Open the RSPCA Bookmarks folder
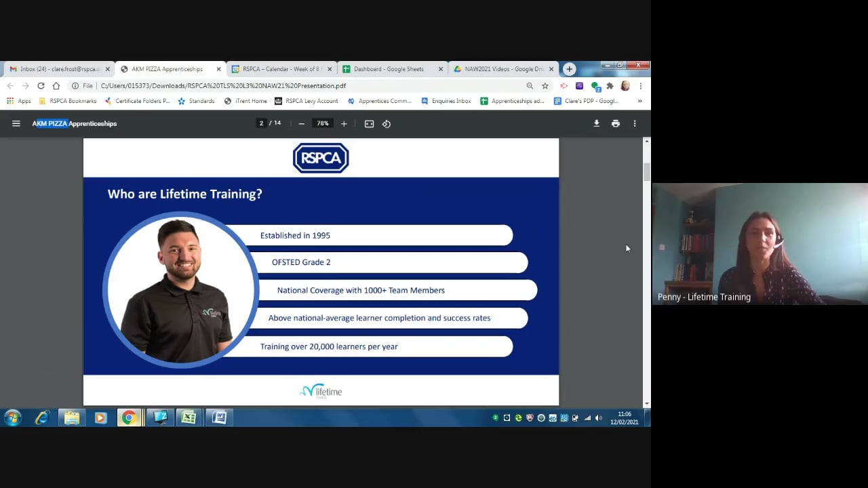 (68, 101)
